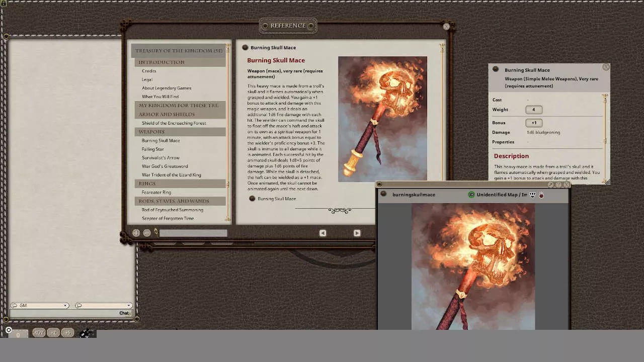Image resolution: width=644 pixels, height=362 pixels.
Task: Open the empty chat mood dropdown
Action: [x=103, y=305]
